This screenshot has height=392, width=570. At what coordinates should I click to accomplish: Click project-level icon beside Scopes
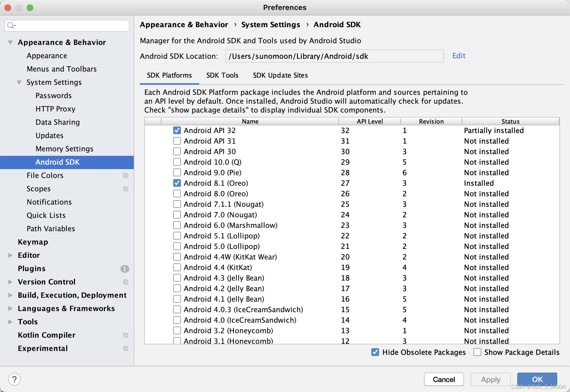(x=126, y=189)
